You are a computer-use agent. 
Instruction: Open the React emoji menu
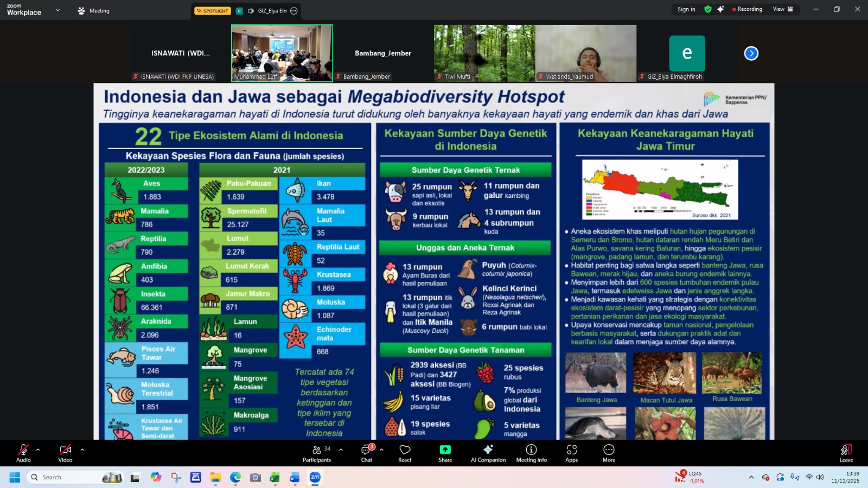pyautogui.click(x=405, y=453)
